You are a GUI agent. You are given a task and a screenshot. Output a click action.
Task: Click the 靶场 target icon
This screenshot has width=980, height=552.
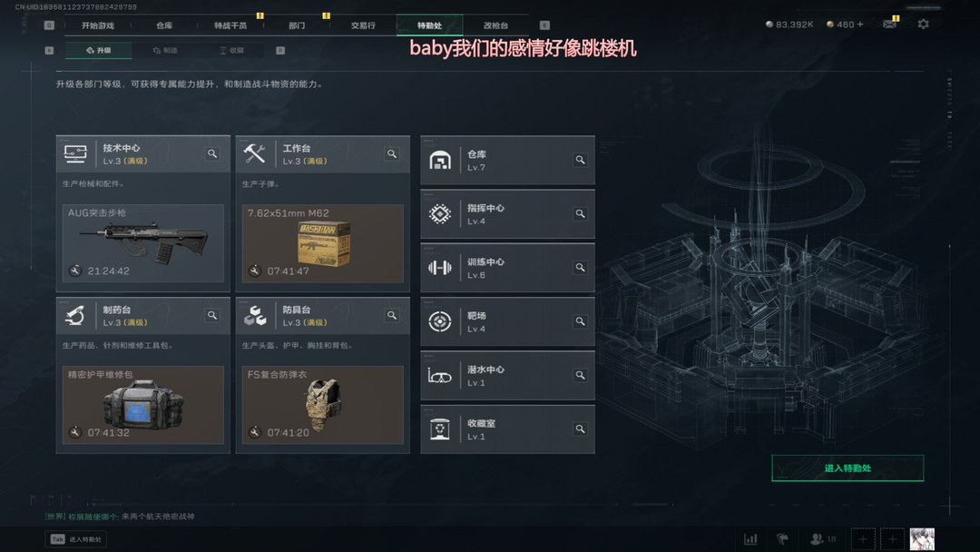(440, 322)
